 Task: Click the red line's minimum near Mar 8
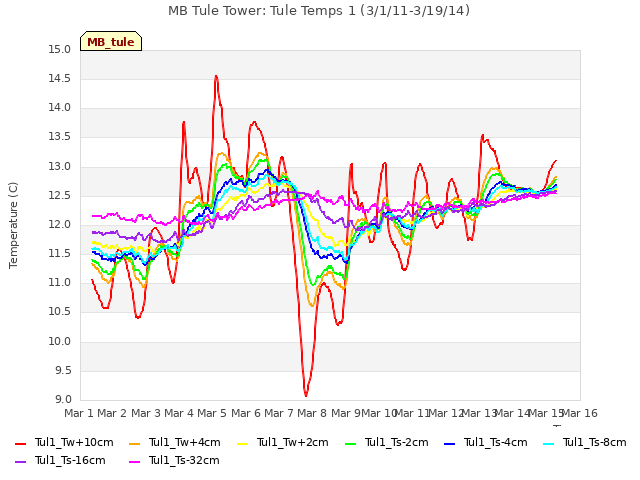(x=306, y=395)
